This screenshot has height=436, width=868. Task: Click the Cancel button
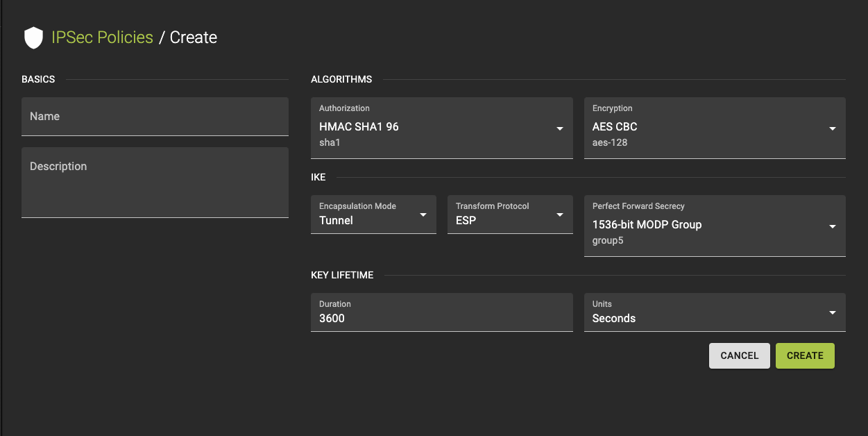point(740,355)
